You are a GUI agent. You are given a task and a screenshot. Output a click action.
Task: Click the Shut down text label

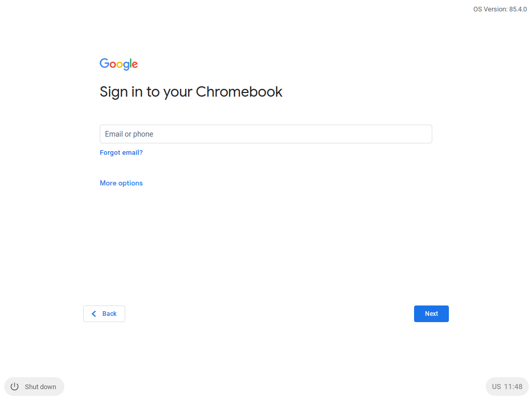tap(41, 387)
